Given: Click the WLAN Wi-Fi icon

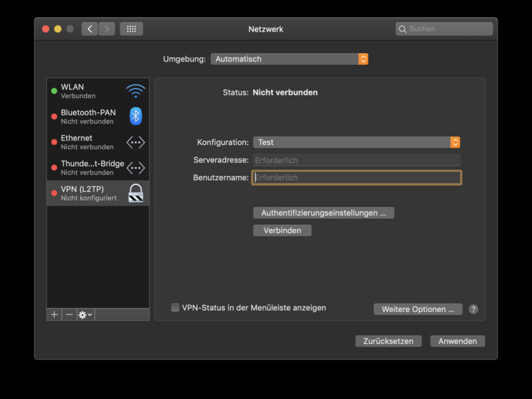Looking at the screenshot, I should tap(135, 91).
